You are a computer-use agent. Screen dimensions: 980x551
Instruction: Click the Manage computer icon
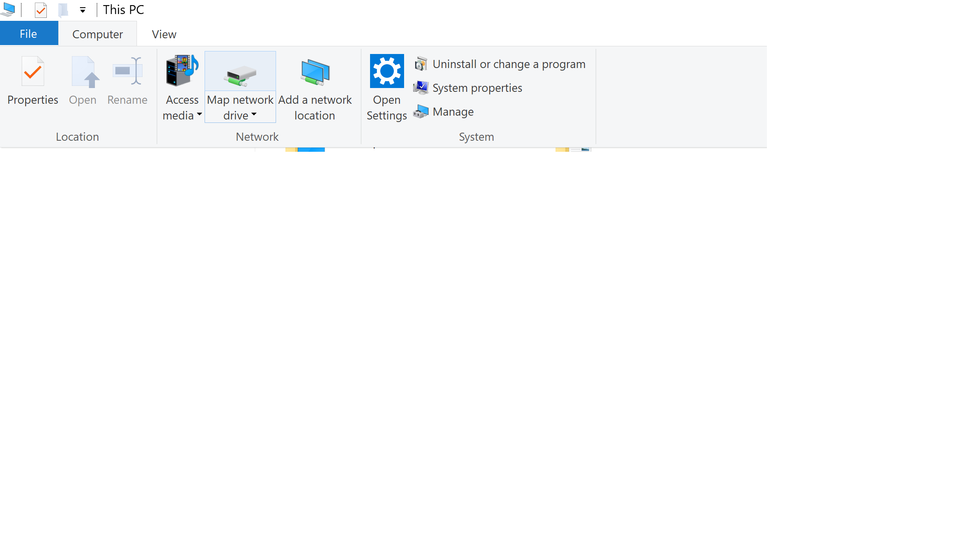click(421, 111)
